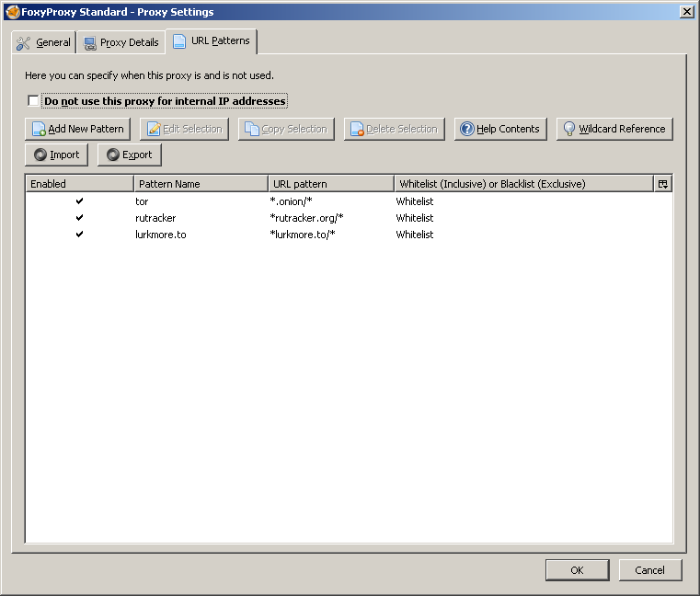
Task: Toggle the enabled checkmark for tor pattern
Action: [x=79, y=201]
